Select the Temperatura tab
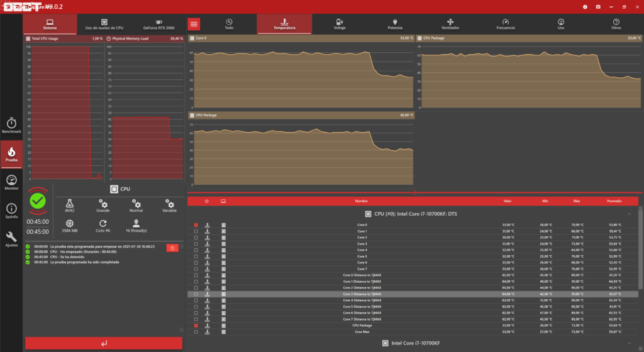The width and height of the screenshot is (644, 352). 284,25
